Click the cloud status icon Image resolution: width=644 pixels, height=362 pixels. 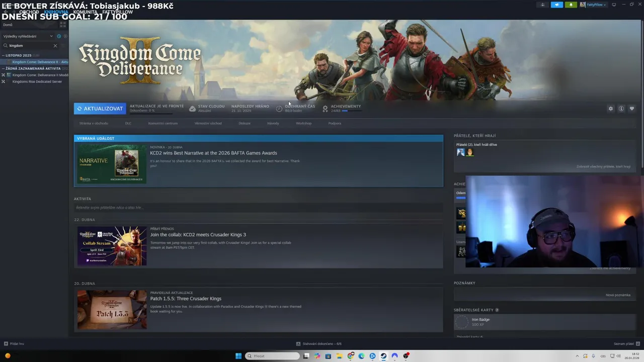click(x=192, y=109)
